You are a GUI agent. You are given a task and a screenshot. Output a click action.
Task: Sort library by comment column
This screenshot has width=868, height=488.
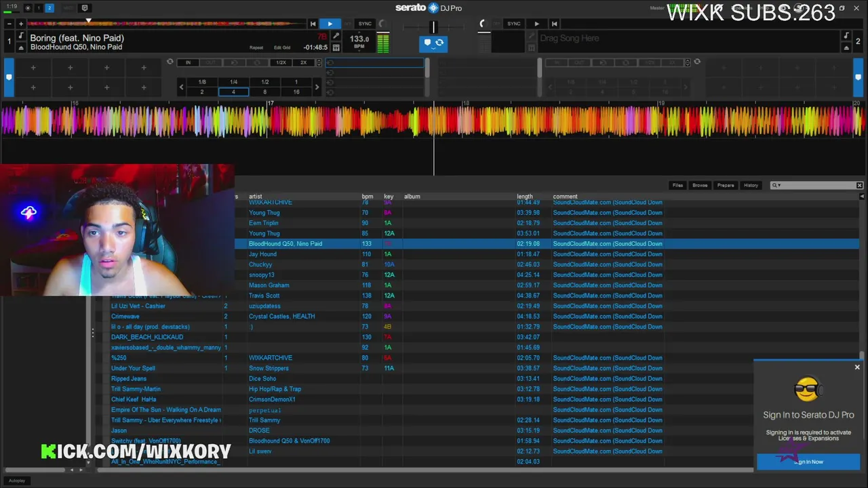[x=565, y=197]
